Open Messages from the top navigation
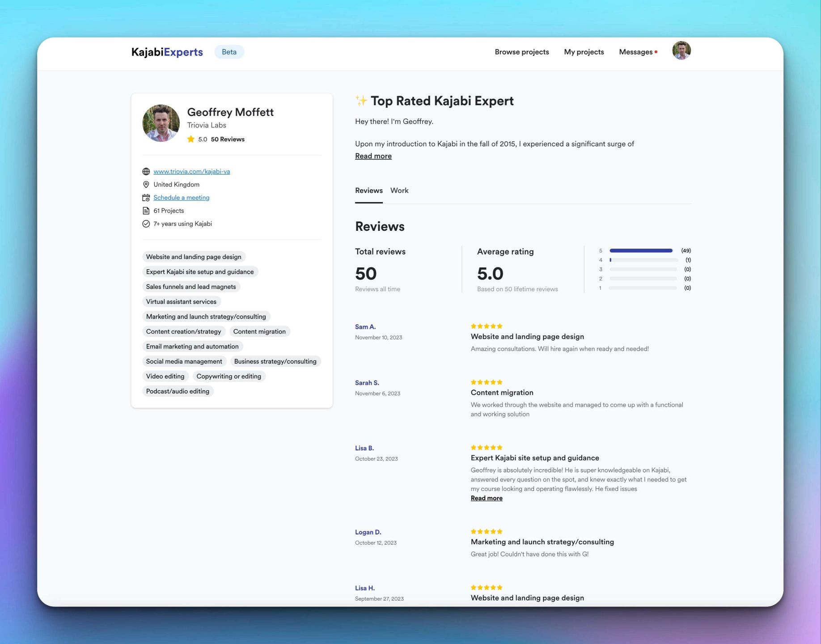The image size is (821, 644). pyautogui.click(x=636, y=51)
